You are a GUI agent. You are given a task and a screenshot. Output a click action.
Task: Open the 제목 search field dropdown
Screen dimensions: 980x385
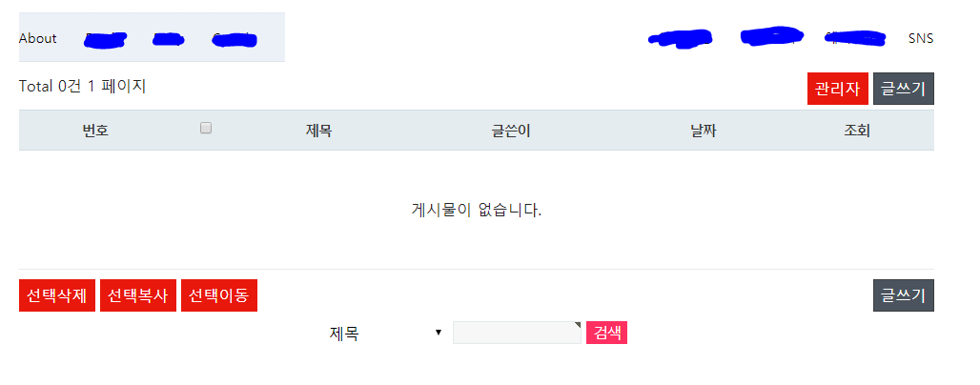(385, 333)
